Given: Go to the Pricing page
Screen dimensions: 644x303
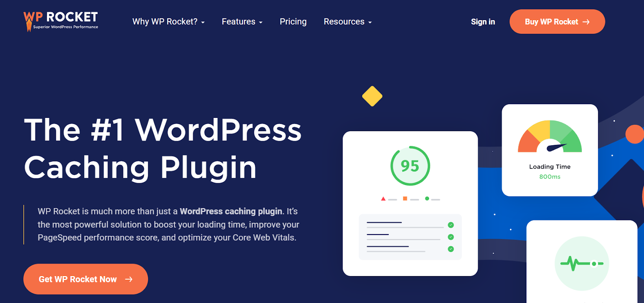Looking at the screenshot, I should (x=293, y=22).
